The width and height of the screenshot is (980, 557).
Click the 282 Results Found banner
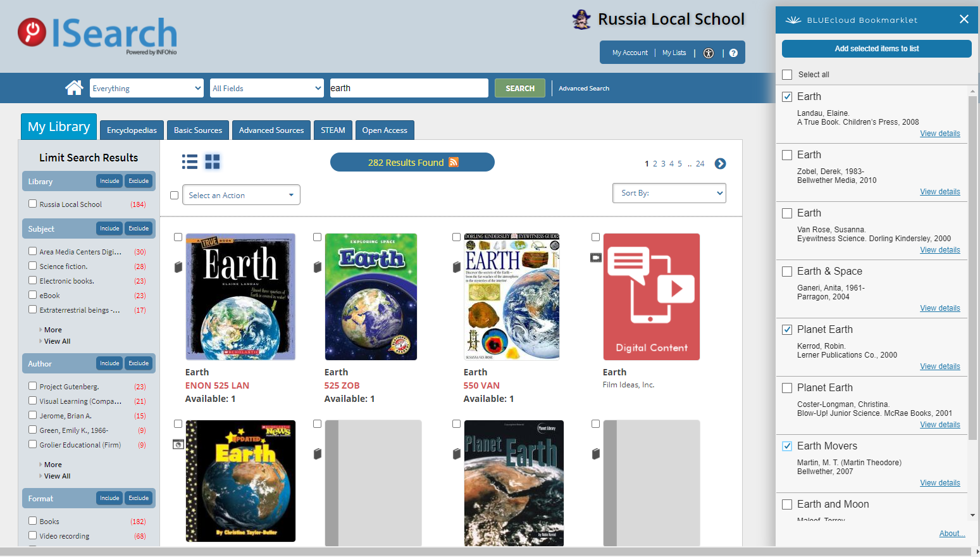click(x=412, y=162)
